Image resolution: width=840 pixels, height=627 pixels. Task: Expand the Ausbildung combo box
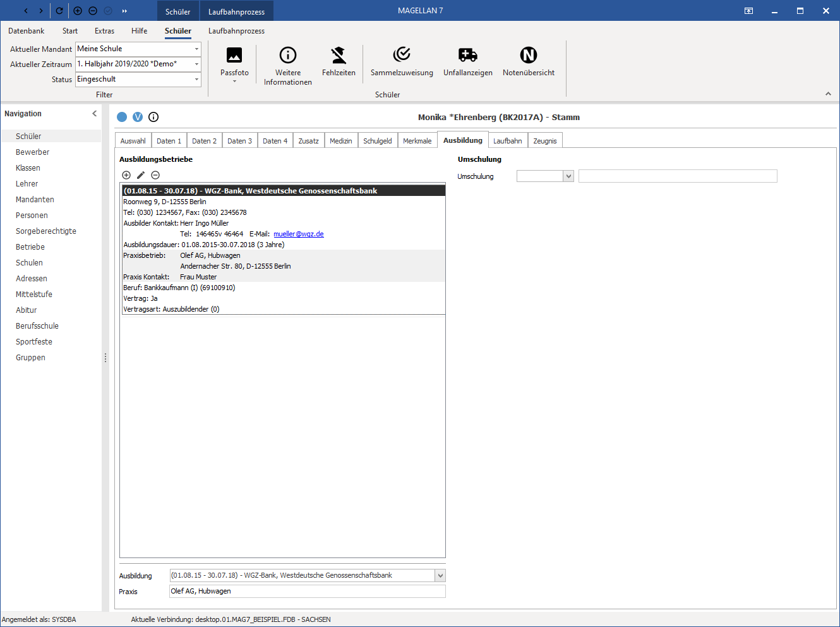440,576
